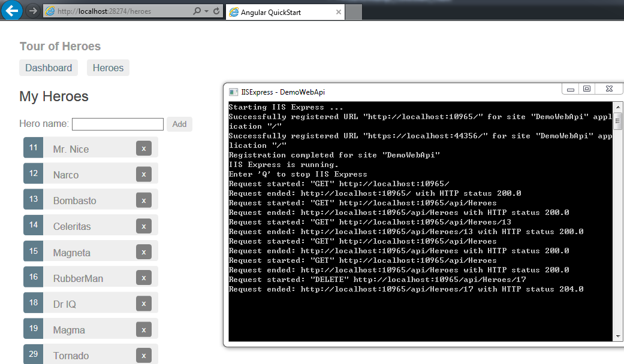Click the hero ID badge 11
The width and height of the screenshot is (624, 364).
pos(34,147)
